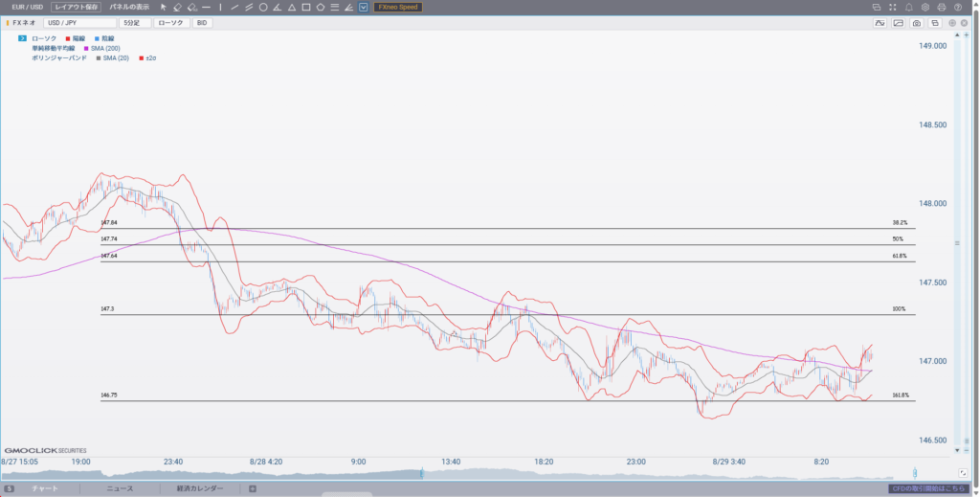Click the SMA (200) legend entry
980x497 pixels.
[x=105, y=48]
